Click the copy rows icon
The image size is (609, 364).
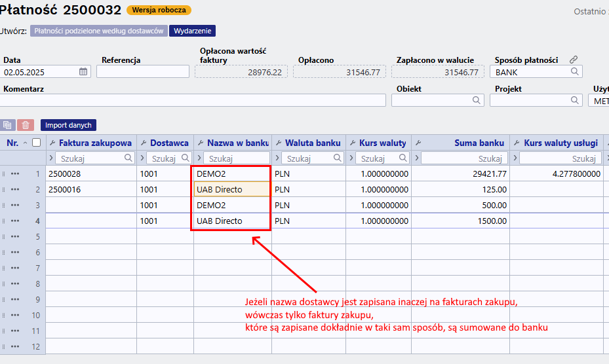pyautogui.click(x=8, y=125)
